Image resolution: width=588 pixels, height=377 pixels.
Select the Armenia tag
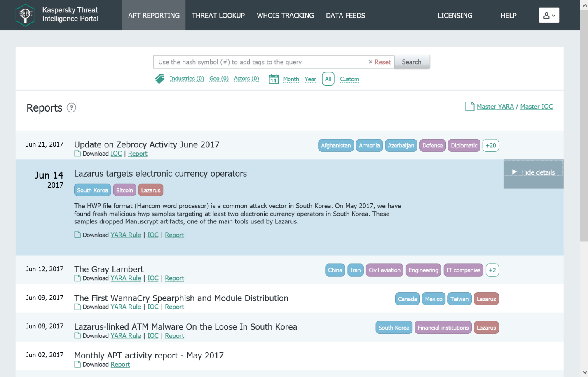pyautogui.click(x=369, y=145)
